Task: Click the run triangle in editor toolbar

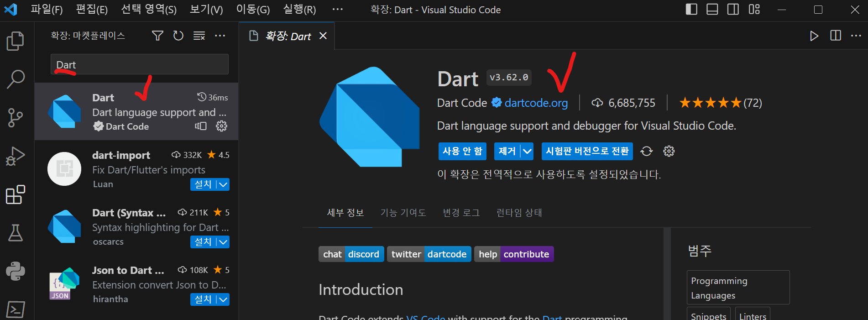Action: (x=814, y=36)
